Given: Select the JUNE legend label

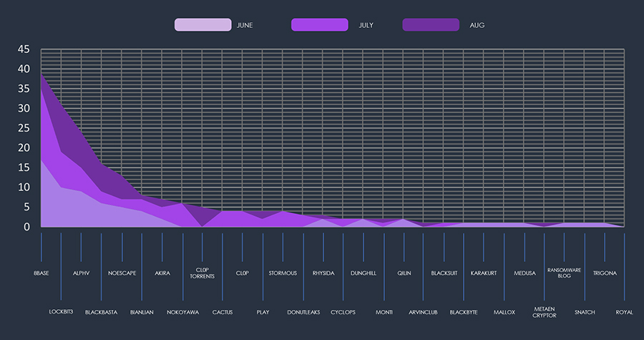Looking at the screenshot, I should pyautogui.click(x=245, y=25).
